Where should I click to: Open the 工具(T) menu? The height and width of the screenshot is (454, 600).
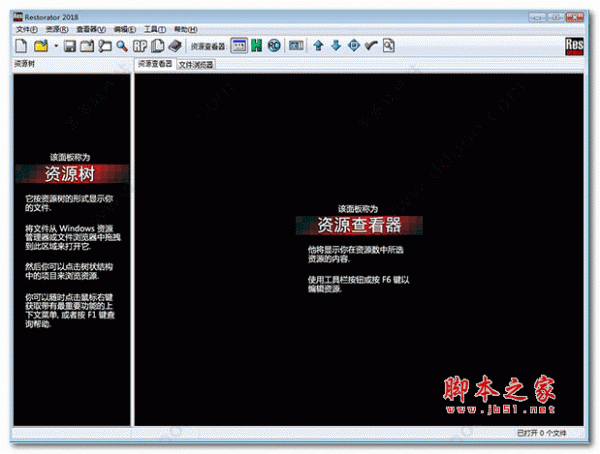[155, 29]
